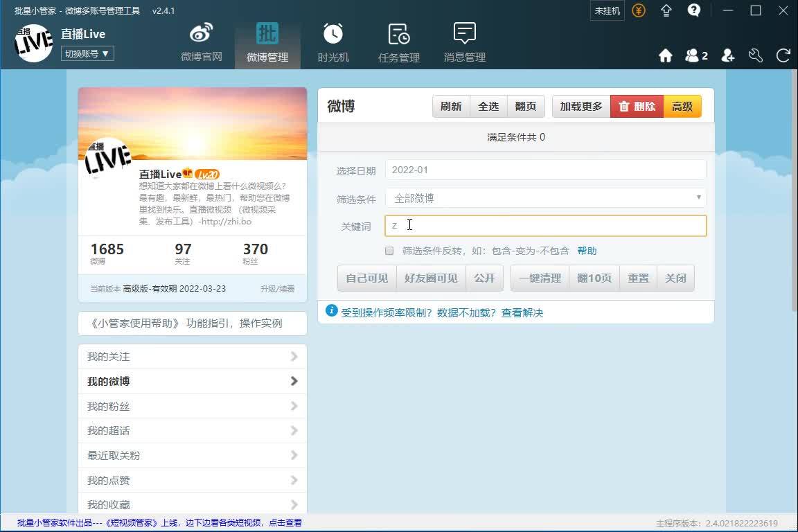Switch to the 时光机 tab
Viewport: 798px width, 532px height.
coord(333,43)
